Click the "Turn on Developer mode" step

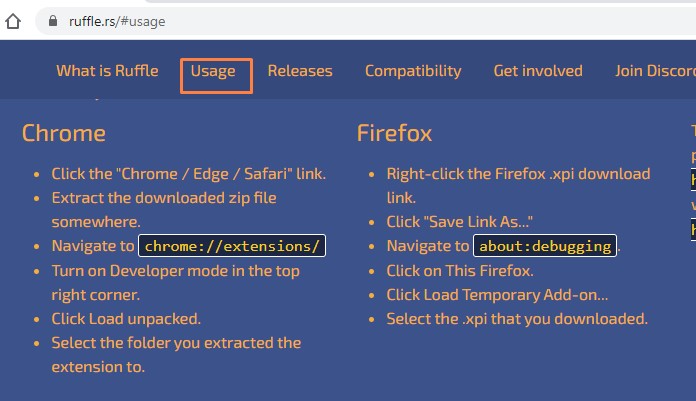175,283
